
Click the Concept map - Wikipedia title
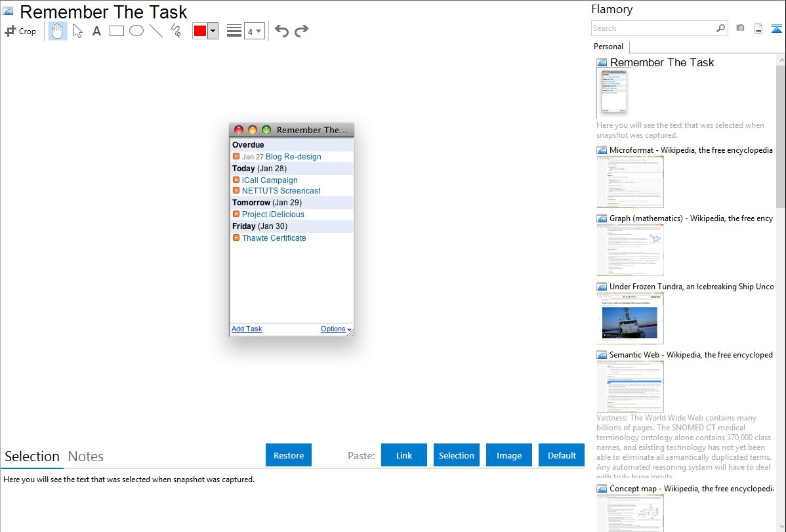tap(691, 488)
